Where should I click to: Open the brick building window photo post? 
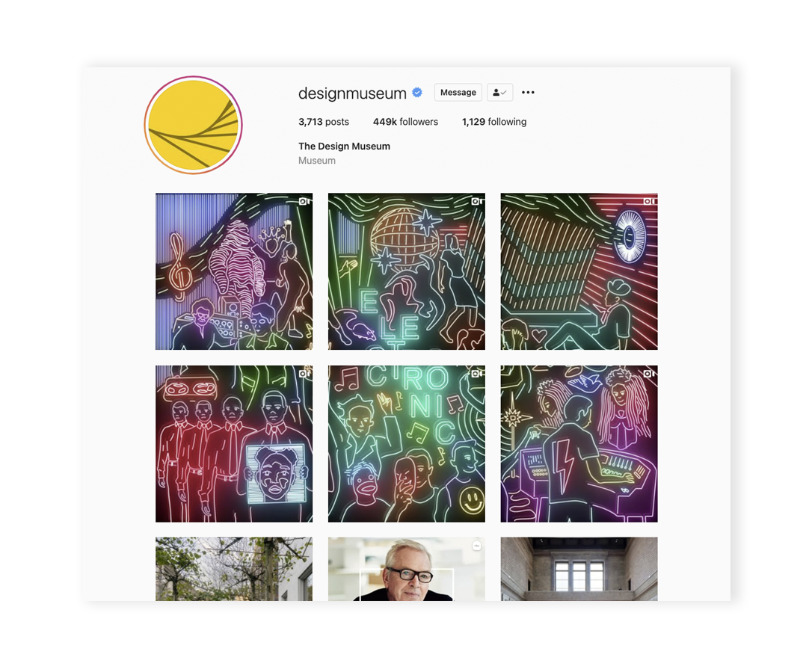579,569
